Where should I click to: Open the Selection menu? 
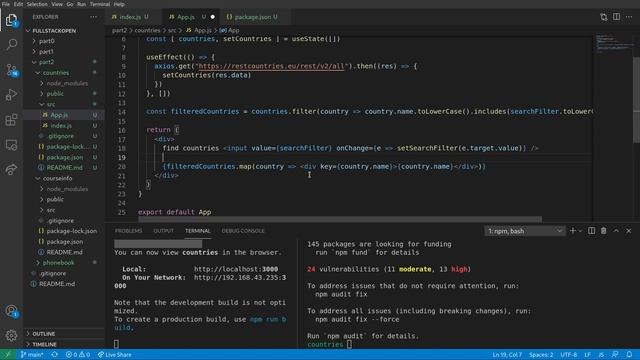pyautogui.click(x=37, y=4)
